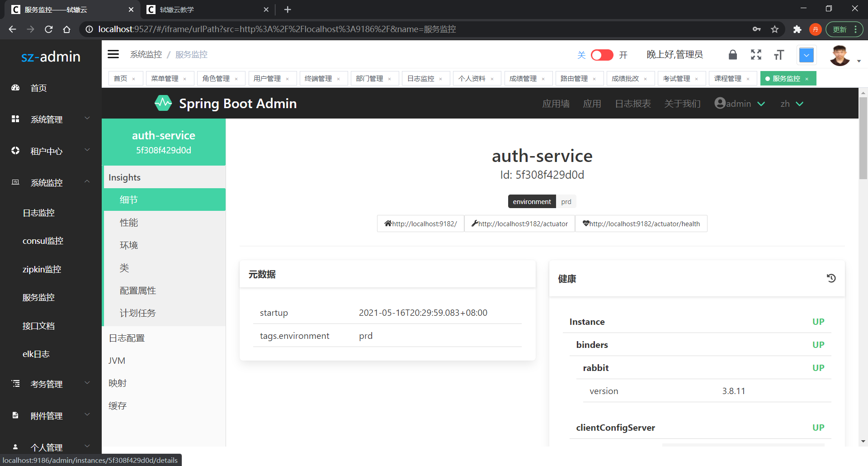The width and height of the screenshot is (868, 466).
Task: Collapse the 系统监控 sidebar menu
Action: (51, 182)
